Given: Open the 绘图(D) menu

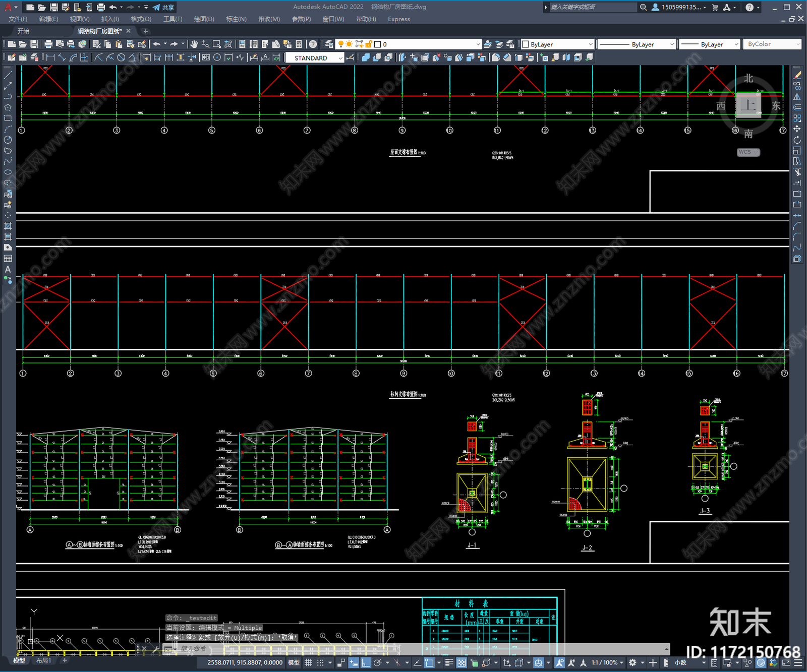Looking at the screenshot, I should (204, 19).
